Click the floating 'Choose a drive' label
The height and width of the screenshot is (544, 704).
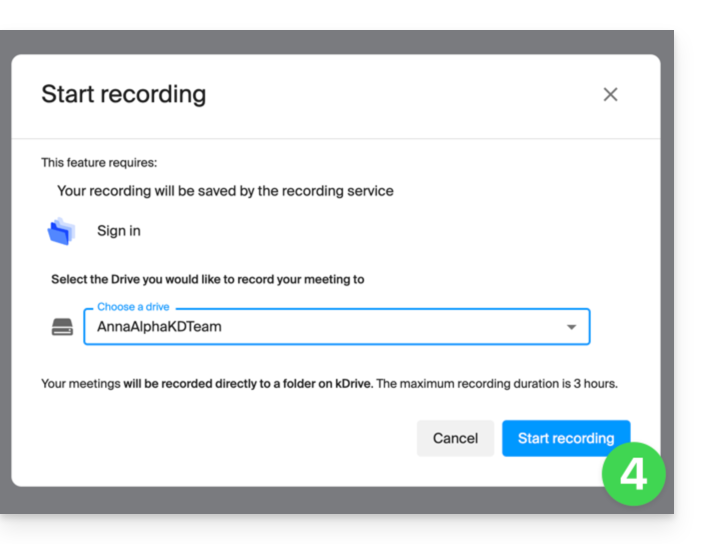[x=133, y=307]
